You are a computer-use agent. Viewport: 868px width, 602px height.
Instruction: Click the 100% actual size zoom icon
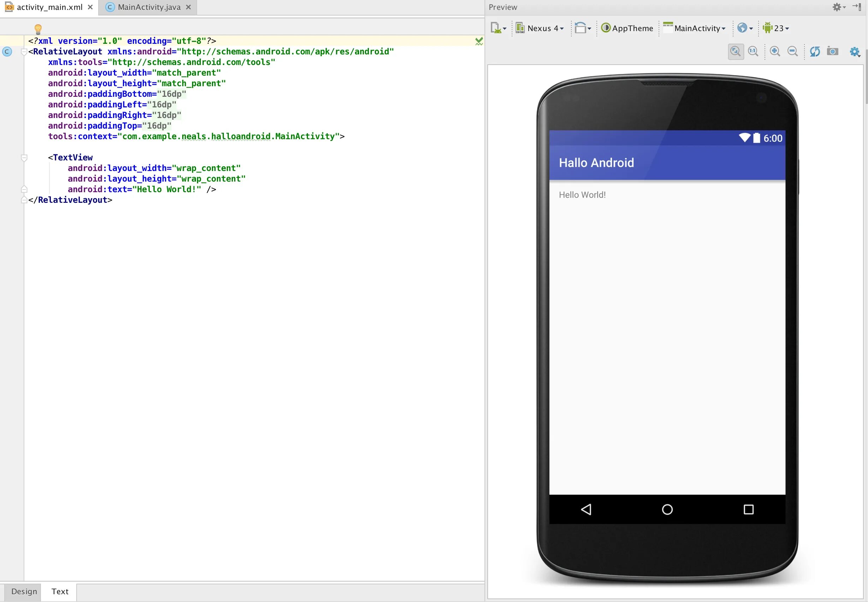[753, 51]
